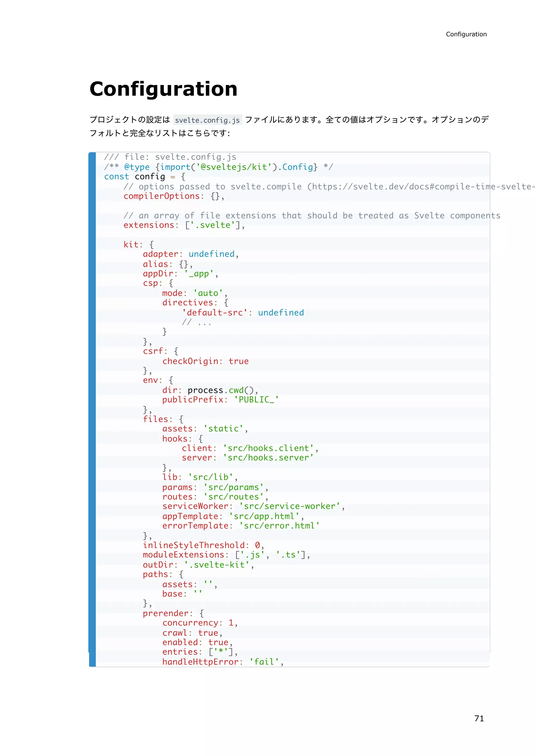Click the "appTemplate: 'src/app.html'," line

pyautogui.click(x=233, y=516)
